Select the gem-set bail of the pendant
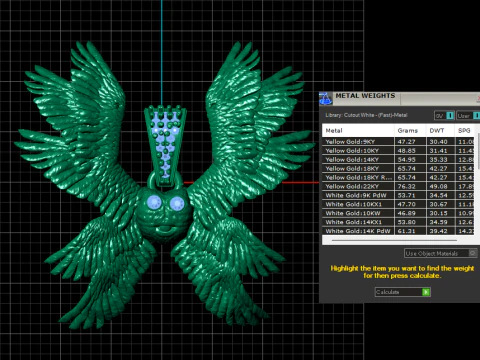This screenshot has height=360, width=480. pyautogui.click(x=165, y=145)
